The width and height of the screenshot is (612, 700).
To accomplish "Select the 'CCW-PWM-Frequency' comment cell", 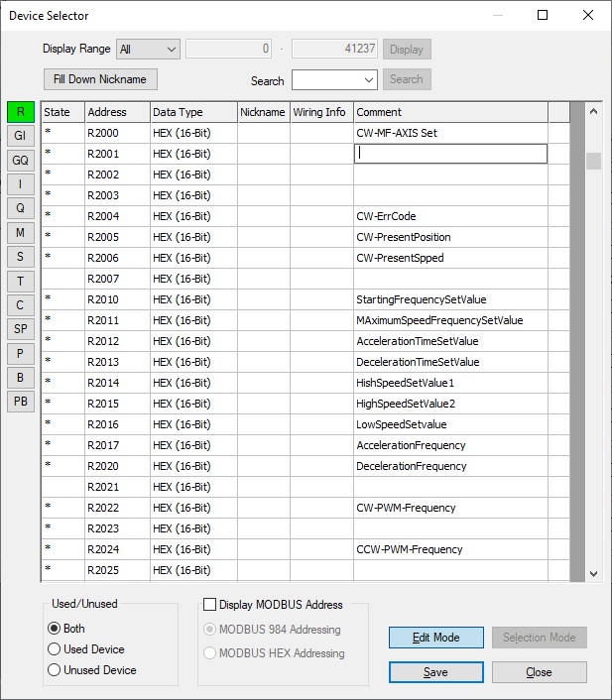I will click(450, 549).
